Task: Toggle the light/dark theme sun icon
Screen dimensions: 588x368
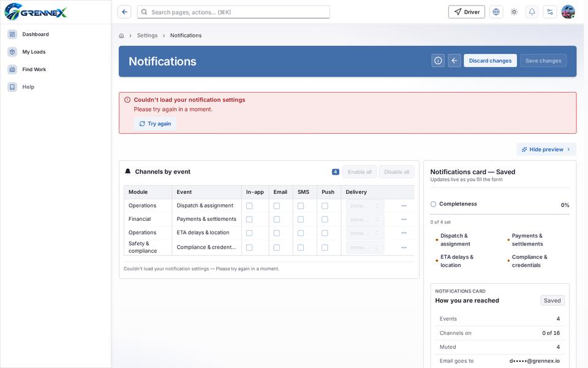Action: [x=514, y=12]
